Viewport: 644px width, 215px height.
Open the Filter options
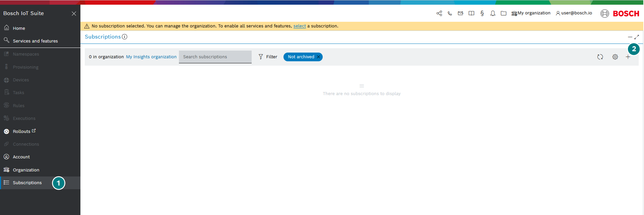click(x=268, y=57)
